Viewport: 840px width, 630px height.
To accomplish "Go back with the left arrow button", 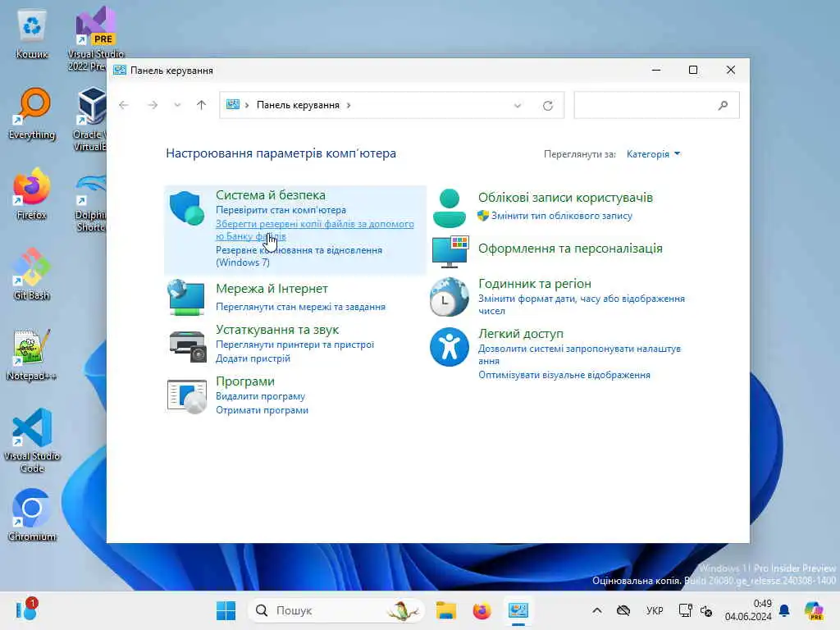I will [124, 105].
